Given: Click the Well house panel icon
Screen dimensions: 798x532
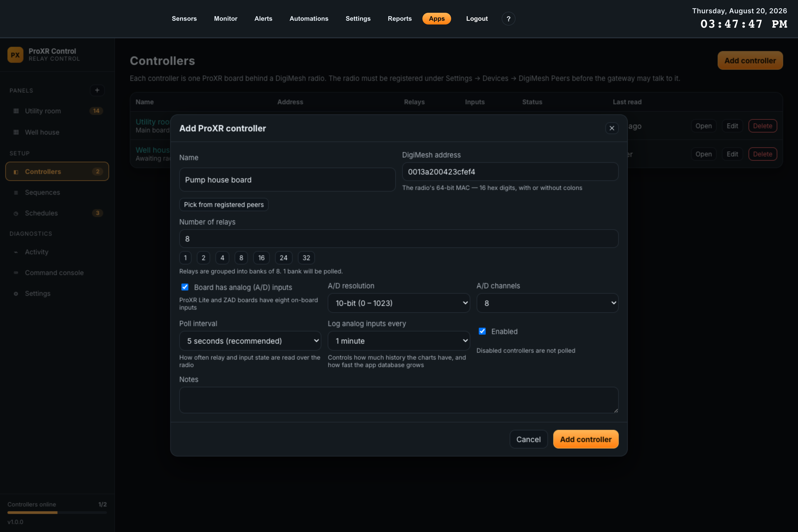Looking at the screenshot, I should [16, 132].
